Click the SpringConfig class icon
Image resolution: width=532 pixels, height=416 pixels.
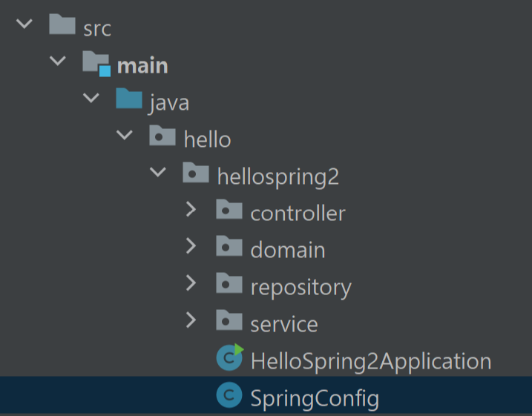click(229, 394)
